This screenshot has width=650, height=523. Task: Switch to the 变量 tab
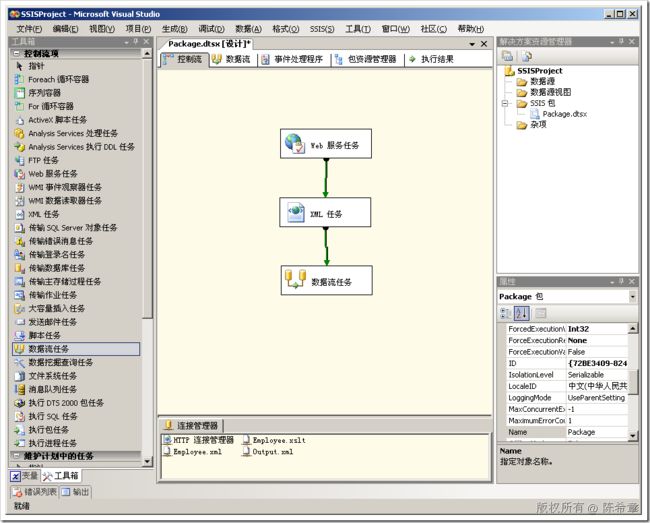point(24,476)
